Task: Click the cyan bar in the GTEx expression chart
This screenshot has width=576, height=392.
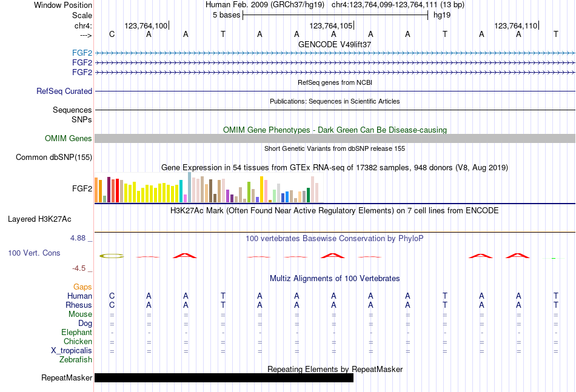Action: [181, 191]
